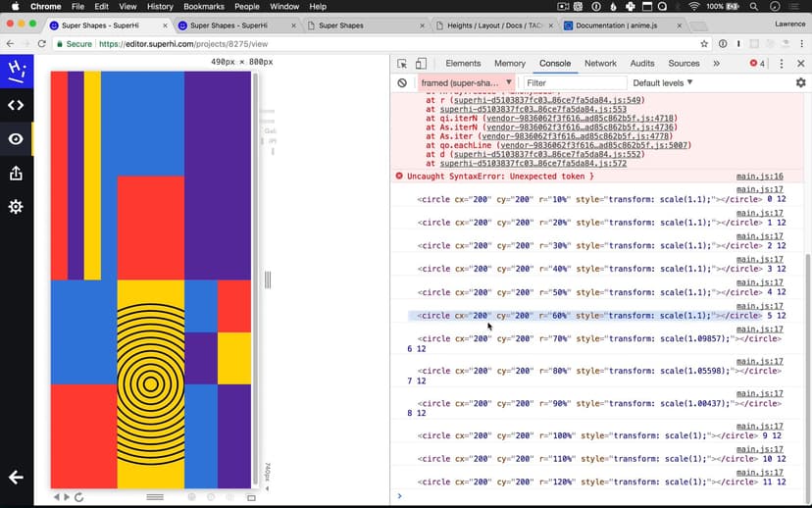Open console settings gear icon
Viewport: 812px width, 508px height.
click(x=800, y=83)
